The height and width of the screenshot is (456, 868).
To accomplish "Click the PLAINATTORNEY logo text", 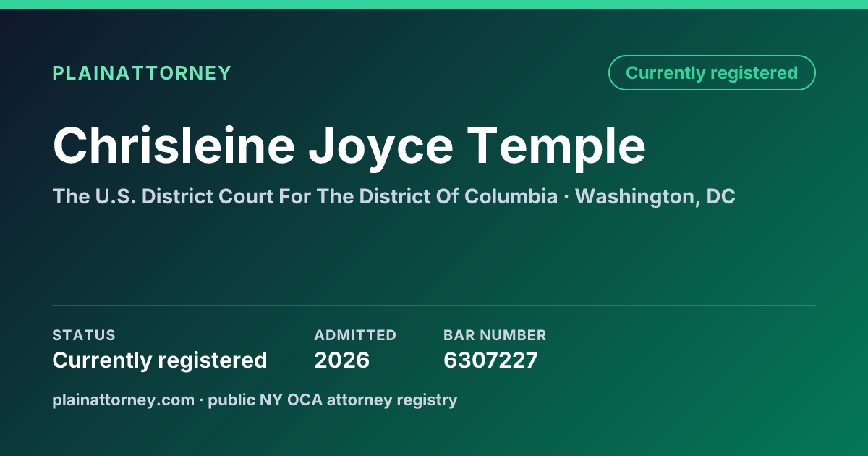I will 142,73.
